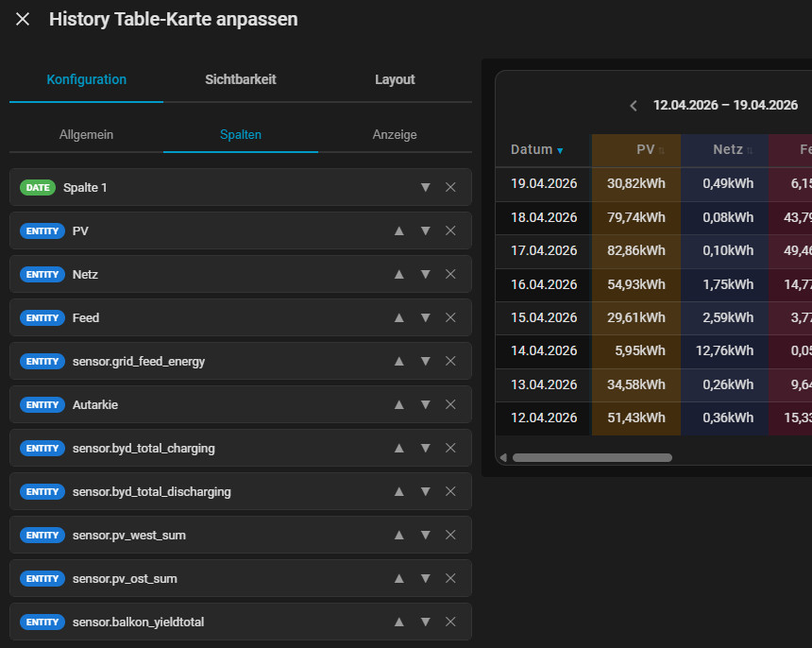Click the table's horizontal scrollbar
Image resolution: width=812 pixels, height=648 pixels.
(592, 457)
